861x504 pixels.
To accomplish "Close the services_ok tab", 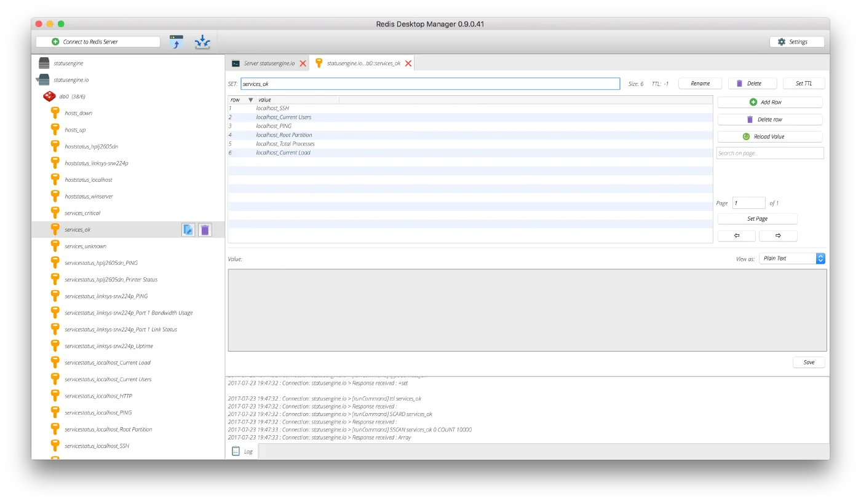I will click(x=408, y=63).
